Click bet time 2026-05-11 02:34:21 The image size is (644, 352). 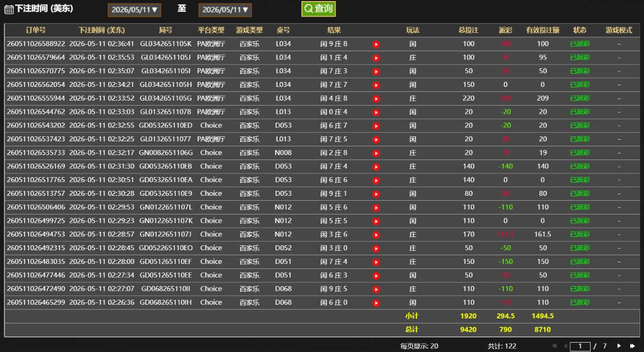pyautogui.click(x=101, y=84)
